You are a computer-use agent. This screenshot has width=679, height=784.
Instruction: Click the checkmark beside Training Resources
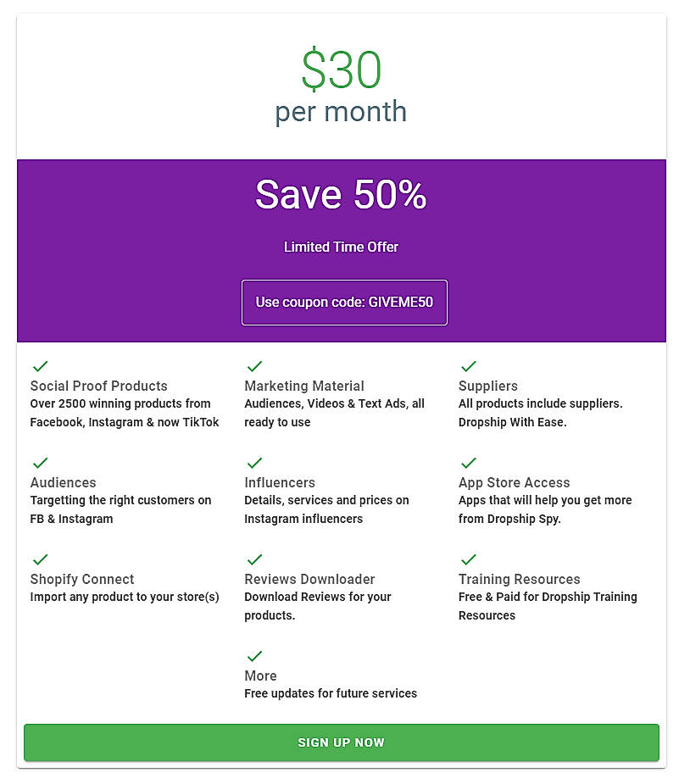[468, 559]
